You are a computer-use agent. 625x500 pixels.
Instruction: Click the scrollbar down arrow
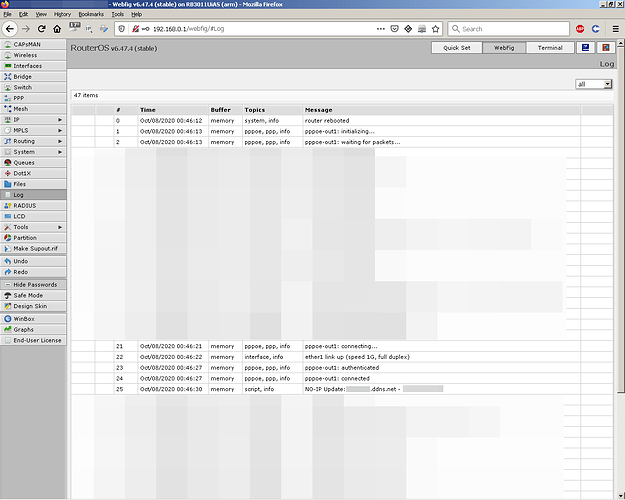pos(621,496)
